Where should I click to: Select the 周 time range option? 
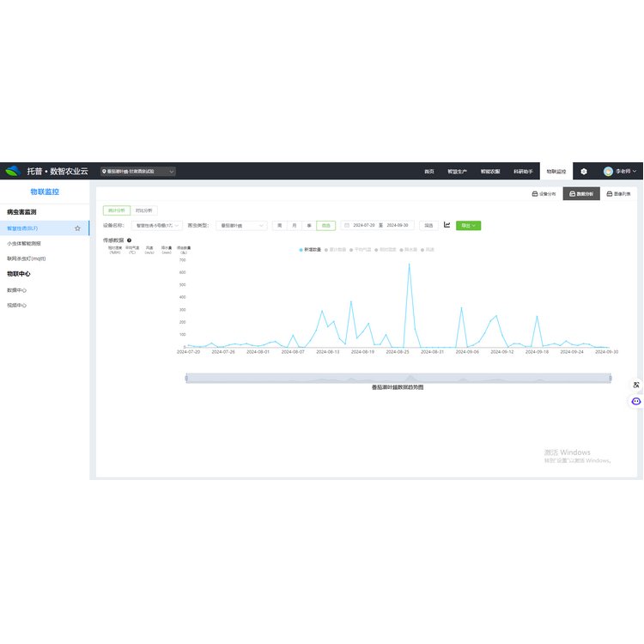click(x=280, y=225)
